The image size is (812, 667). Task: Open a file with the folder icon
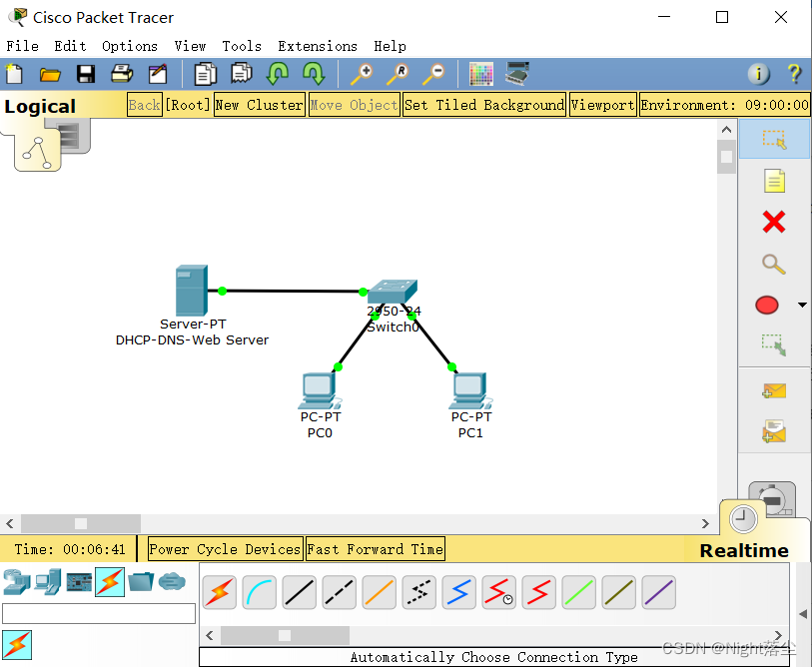pos(50,75)
